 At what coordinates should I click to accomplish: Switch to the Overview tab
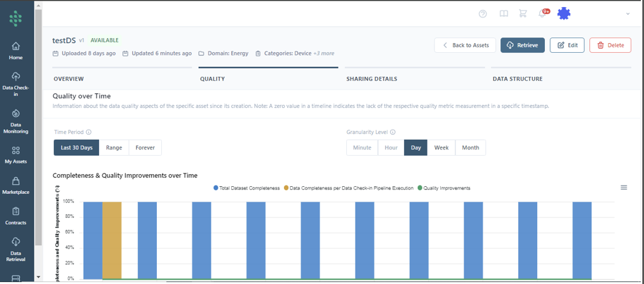point(69,79)
